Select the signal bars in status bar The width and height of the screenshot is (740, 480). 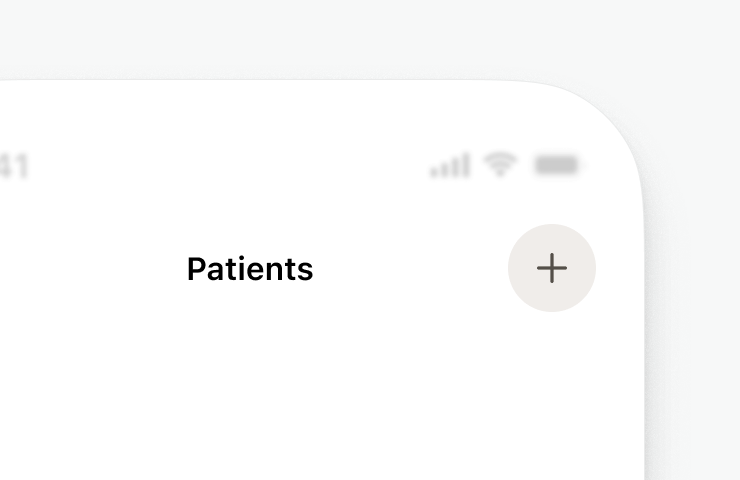450,165
